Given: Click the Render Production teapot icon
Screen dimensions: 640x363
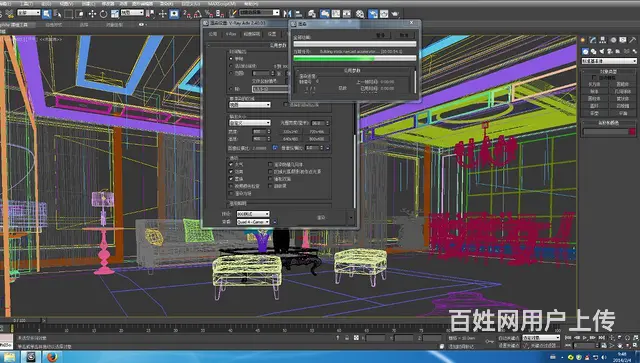Looking at the screenshot, I should click(395, 14).
